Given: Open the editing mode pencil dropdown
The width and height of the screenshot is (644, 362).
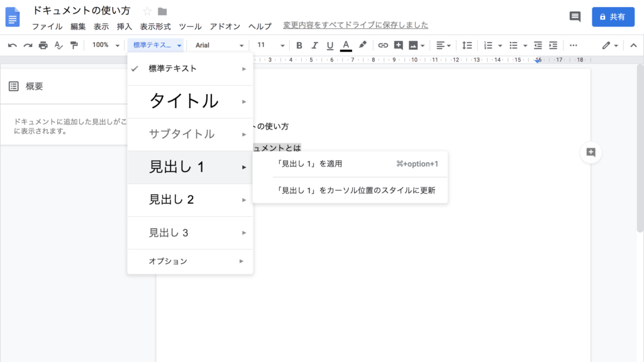Looking at the screenshot, I should pos(610,45).
